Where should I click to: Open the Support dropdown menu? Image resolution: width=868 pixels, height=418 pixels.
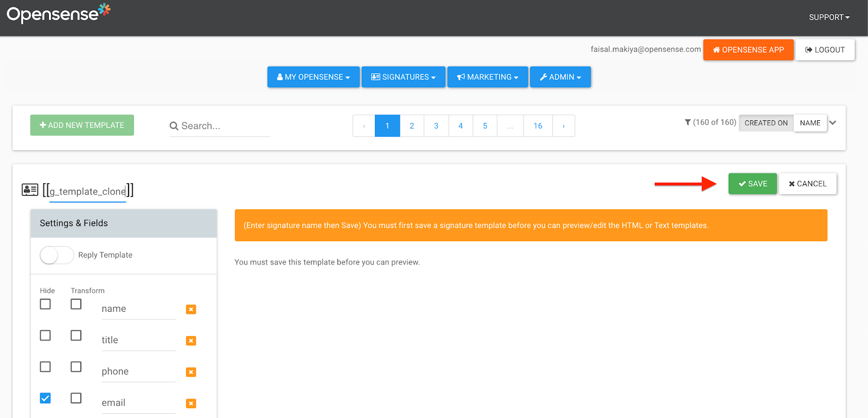829,17
